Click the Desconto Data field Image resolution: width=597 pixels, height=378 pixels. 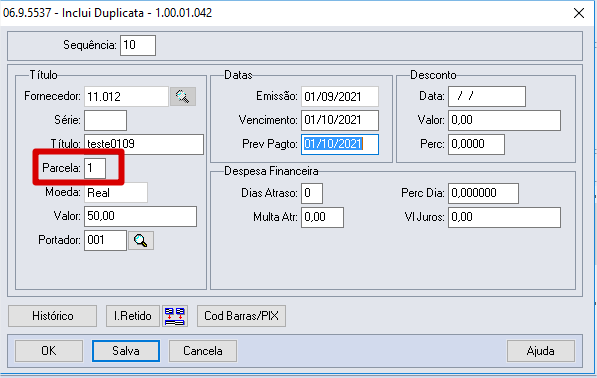(x=487, y=97)
